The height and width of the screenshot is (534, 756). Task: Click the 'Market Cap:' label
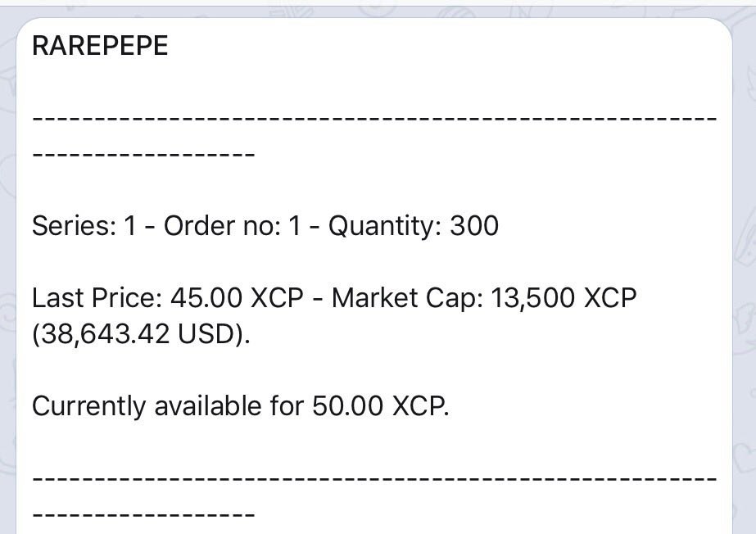click(407, 298)
